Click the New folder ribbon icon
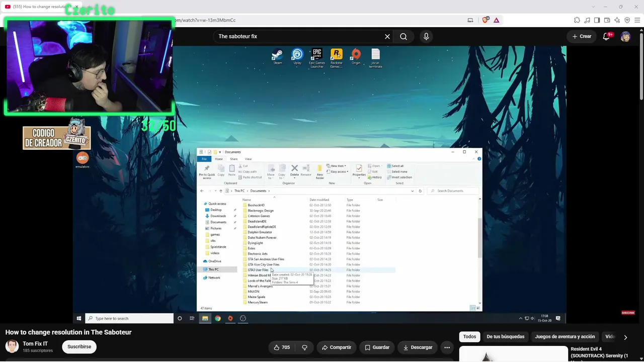The height and width of the screenshot is (362, 644). coord(319,171)
